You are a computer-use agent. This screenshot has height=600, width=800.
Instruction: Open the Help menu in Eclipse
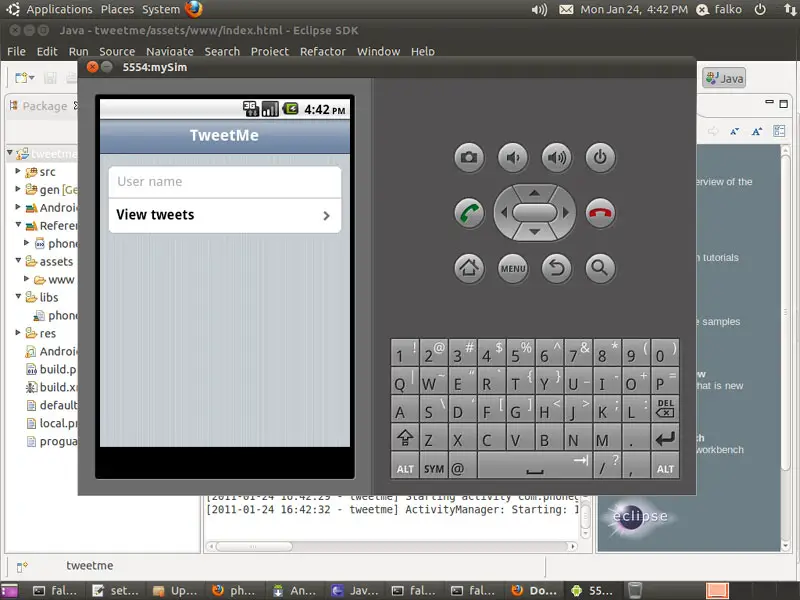[423, 52]
